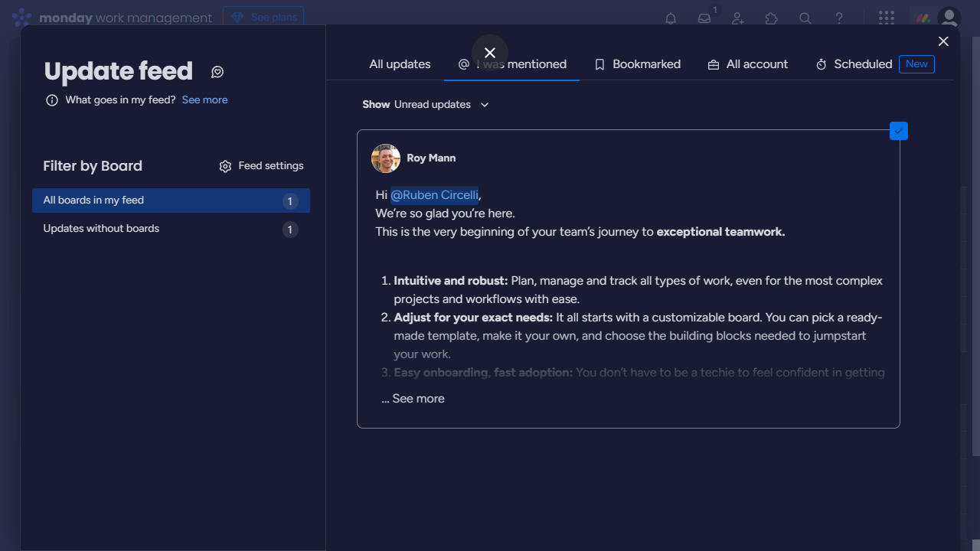
Task: Open the Scheduled tab
Action: (854, 64)
